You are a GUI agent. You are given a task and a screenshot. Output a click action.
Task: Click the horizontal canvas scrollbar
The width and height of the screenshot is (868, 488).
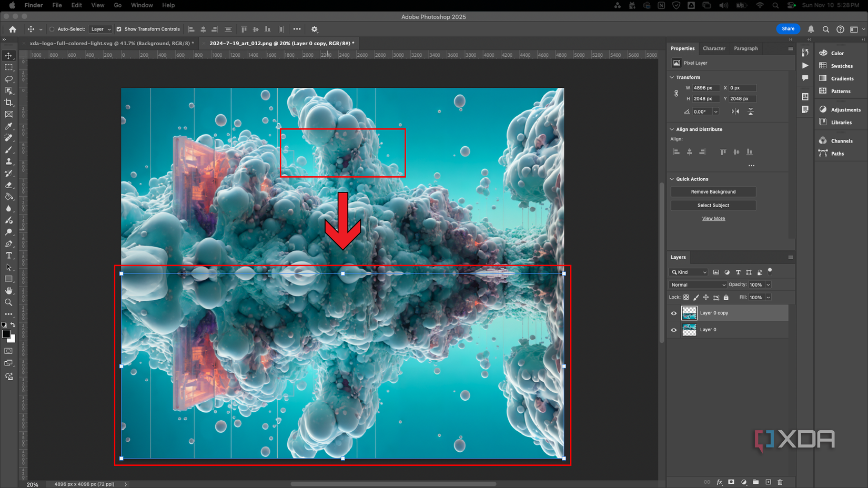coord(393,484)
